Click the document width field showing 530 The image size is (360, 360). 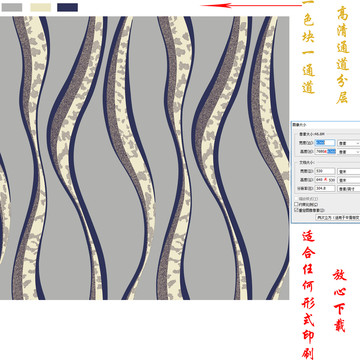pos(325,171)
